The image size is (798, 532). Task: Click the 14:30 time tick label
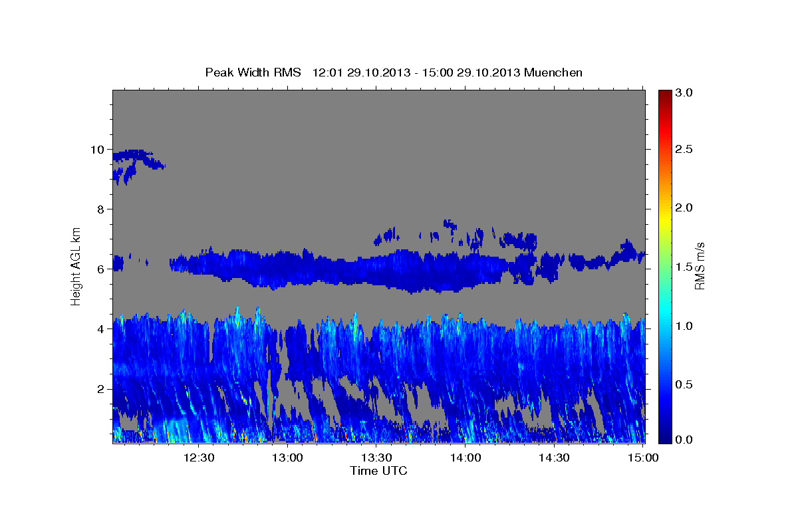(x=553, y=458)
